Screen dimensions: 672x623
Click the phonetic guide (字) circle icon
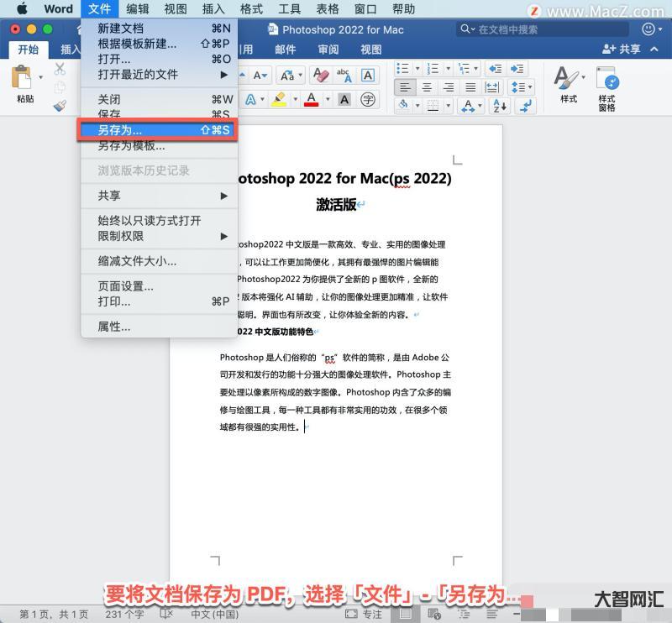[368, 100]
